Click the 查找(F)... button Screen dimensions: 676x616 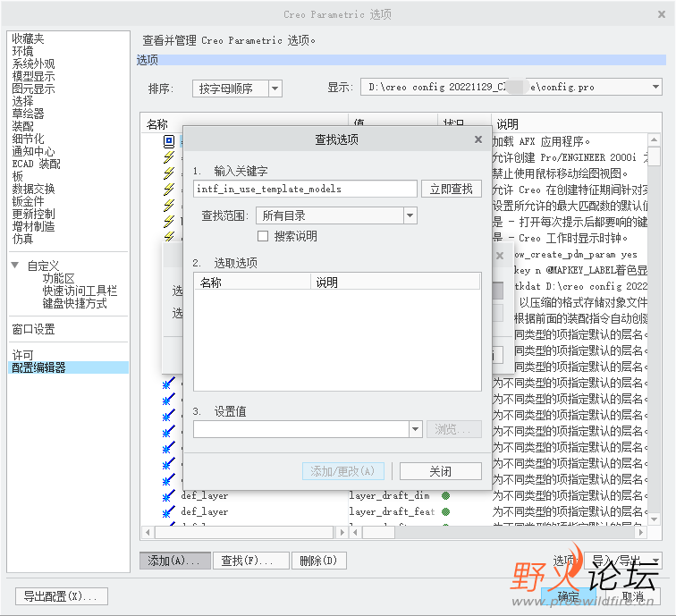pyautogui.click(x=251, y=561)
